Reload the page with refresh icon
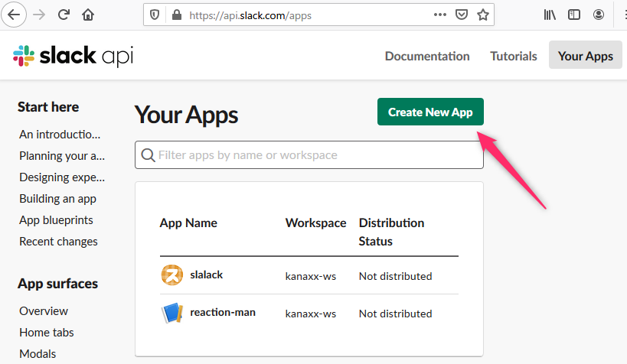Screen dimensions: 627x364 pyautogui.click(x=64, y=15)
